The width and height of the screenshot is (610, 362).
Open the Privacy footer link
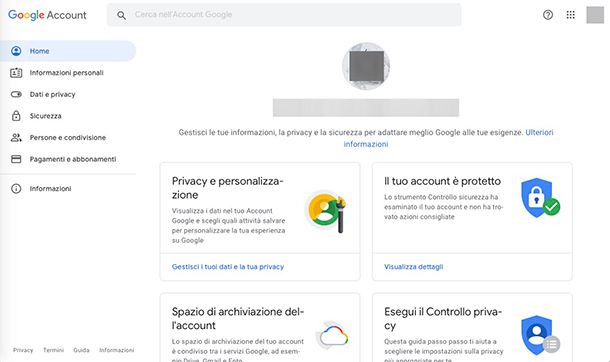23,350
